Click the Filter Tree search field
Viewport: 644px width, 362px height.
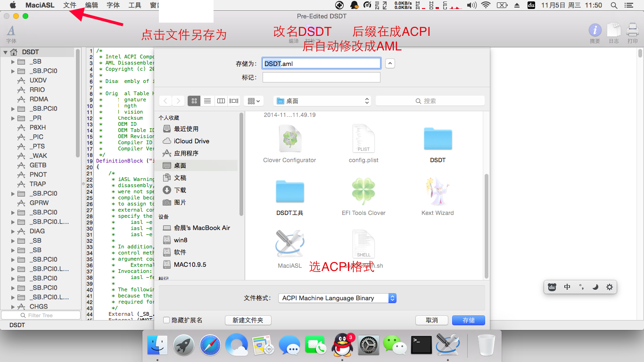[40, 315]
